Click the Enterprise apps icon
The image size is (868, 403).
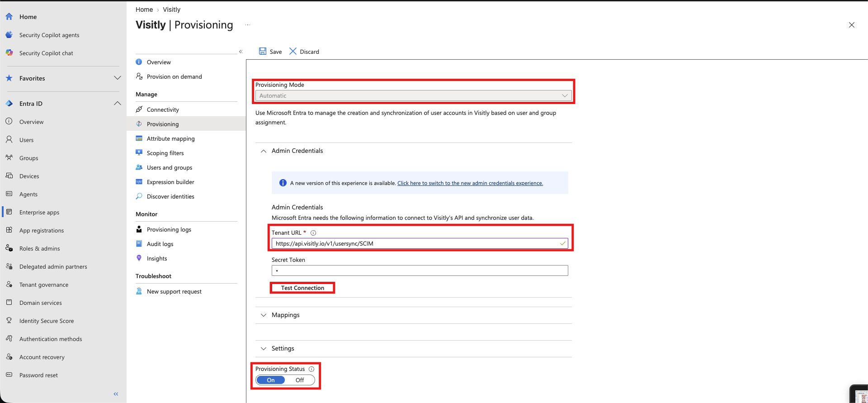(x=9, y=212)
